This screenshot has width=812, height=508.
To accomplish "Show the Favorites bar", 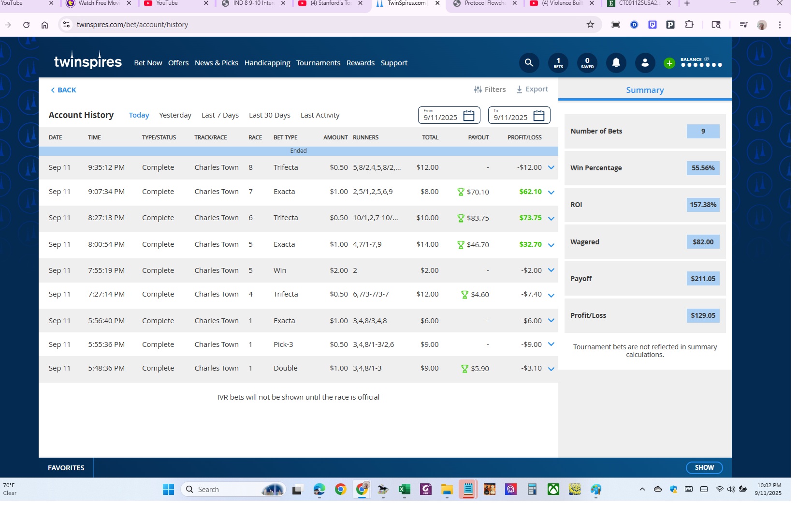I will click(x=704, y=468).
